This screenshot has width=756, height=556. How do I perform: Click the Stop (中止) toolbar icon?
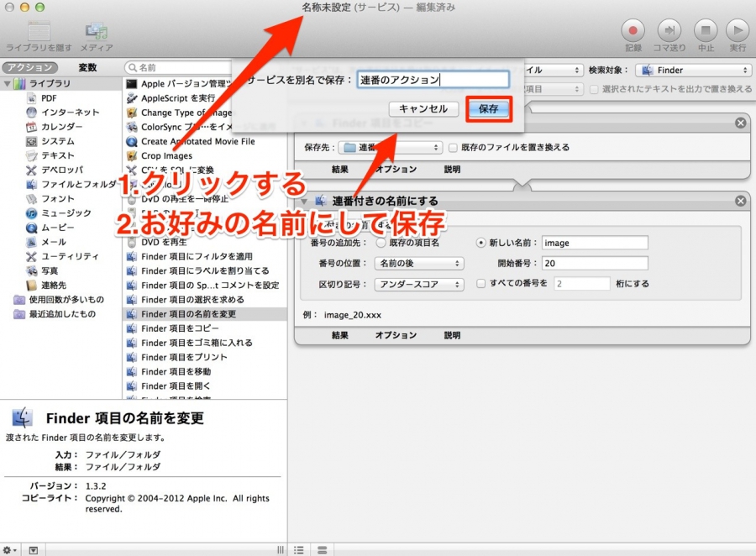click(x=706, y=31)
